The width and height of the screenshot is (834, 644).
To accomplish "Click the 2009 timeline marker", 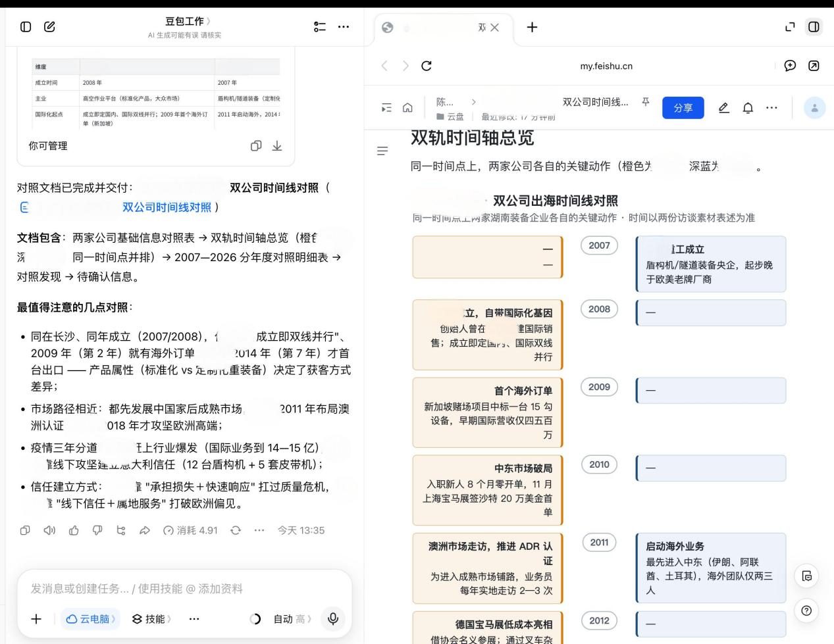I will [x=599, y=387].
